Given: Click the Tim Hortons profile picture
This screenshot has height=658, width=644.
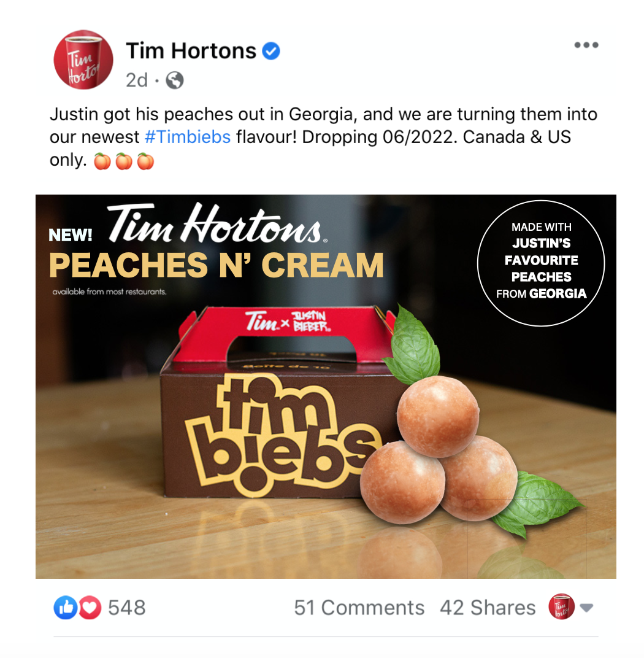Looking at the screenshot, I should pyautogui.click(x=83, y=60).
